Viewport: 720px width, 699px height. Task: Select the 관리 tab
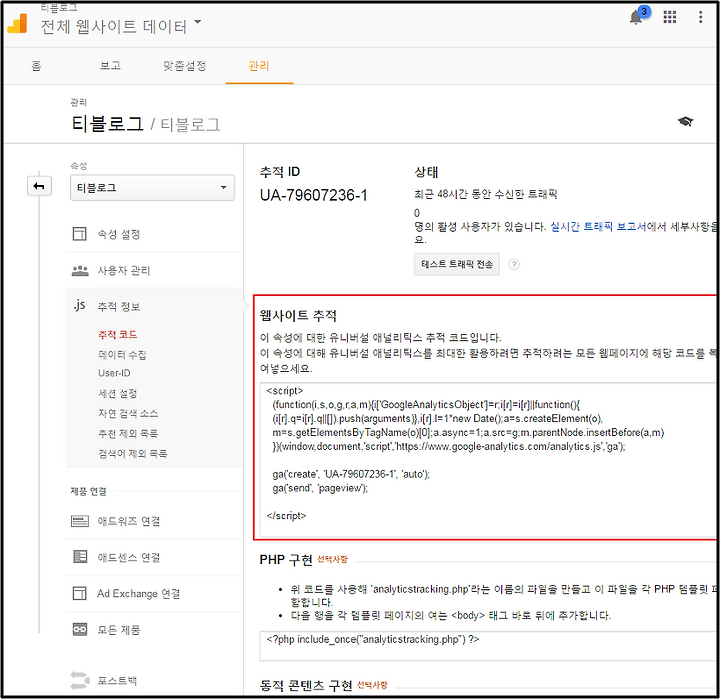[x=259, y=66]
